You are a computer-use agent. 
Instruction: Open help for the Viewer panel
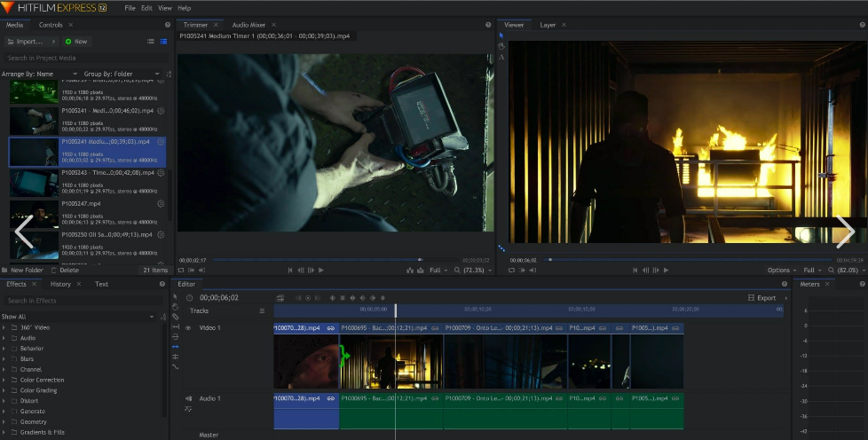(x=863, y=25)
